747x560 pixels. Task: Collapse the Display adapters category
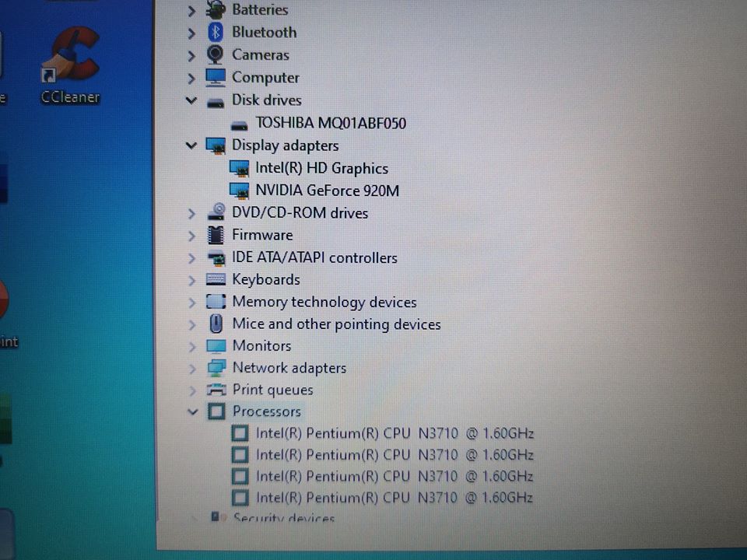[191, 145]
